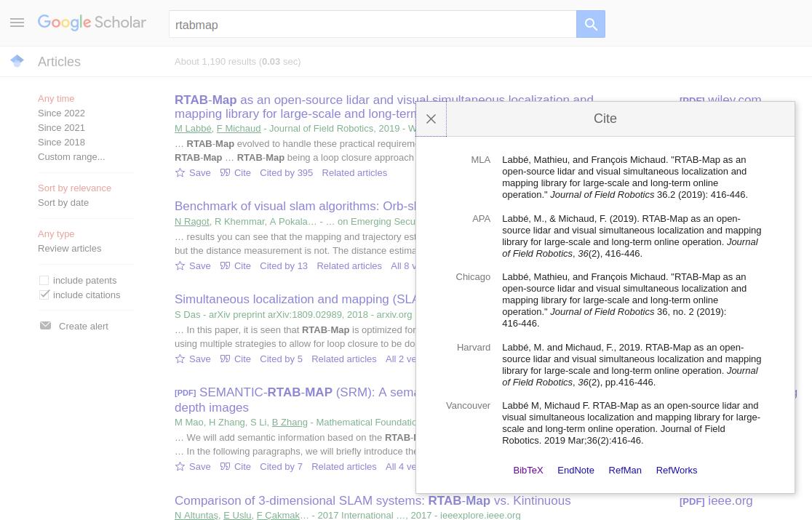Viewport: 812px width, 520px height.
Task: Select Sort by date
Action: click(63, 202)
